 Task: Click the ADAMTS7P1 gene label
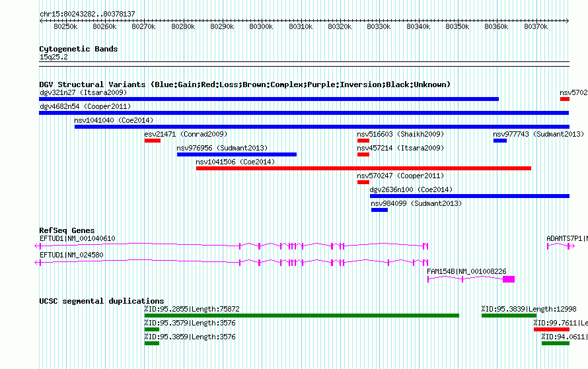[567, 238]
